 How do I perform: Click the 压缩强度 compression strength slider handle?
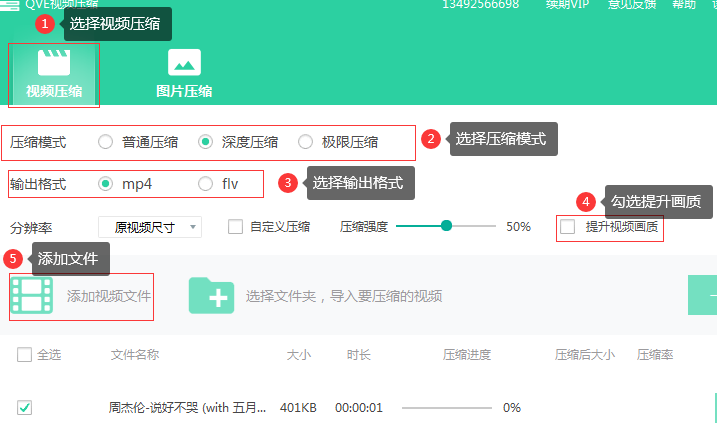click(447, 226)
